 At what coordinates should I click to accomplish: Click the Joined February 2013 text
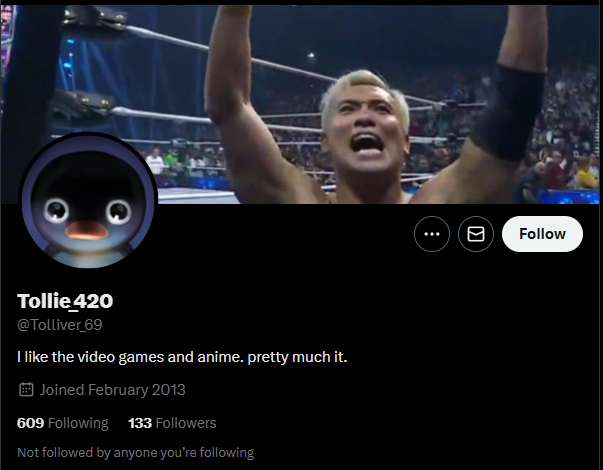point(113,390)
